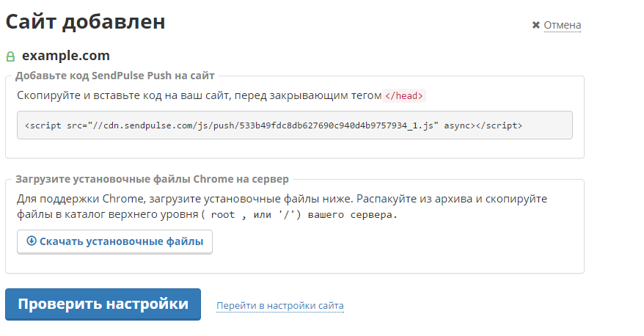Image resolution: width=644 pixels, height=336 pixels.
Task: Click the вашего сервера text
Action: click(352, 215)
